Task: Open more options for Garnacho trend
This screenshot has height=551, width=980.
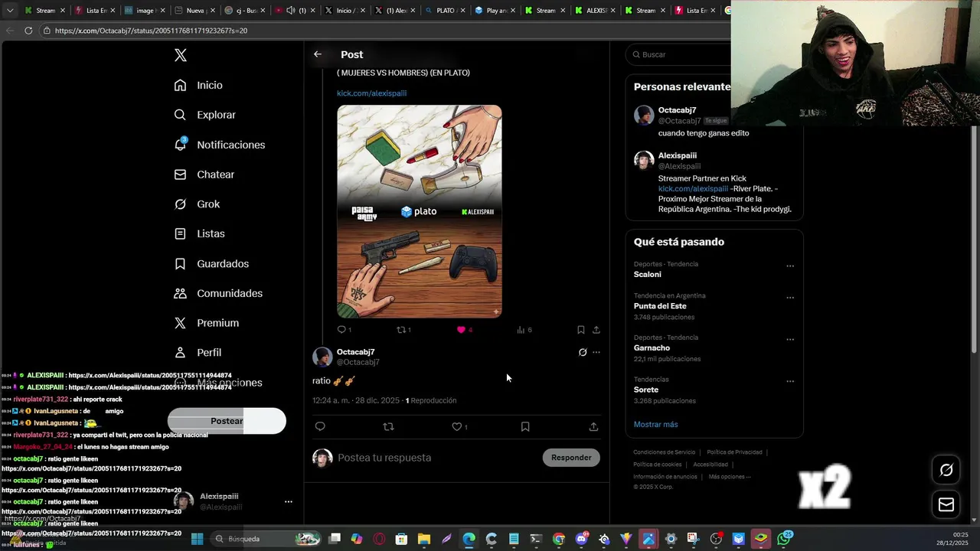Action: [790, 340]
